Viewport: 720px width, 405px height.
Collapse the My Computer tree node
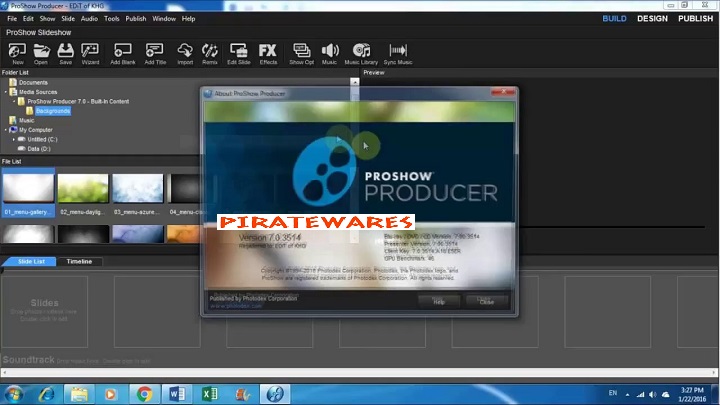pos(6,130)
